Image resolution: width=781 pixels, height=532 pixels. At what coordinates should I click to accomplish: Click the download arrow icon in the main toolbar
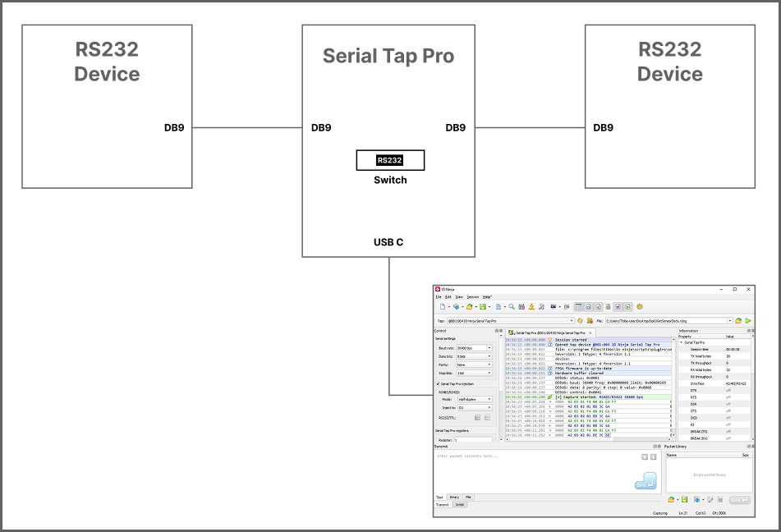[531, 307]
